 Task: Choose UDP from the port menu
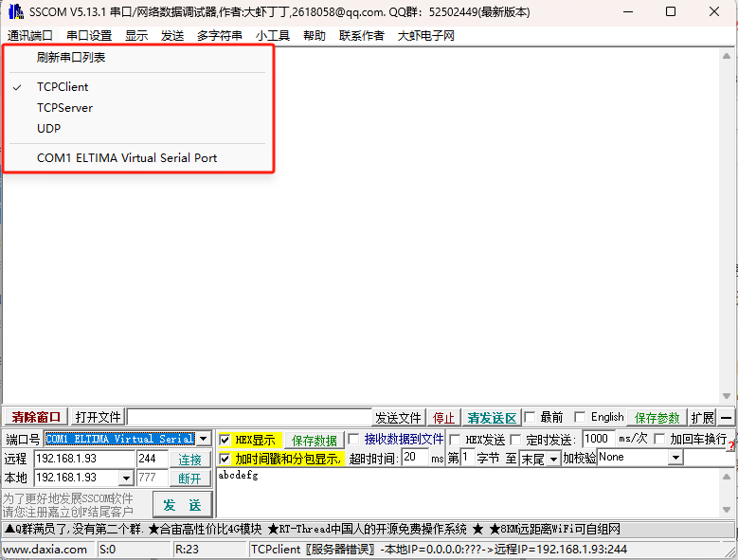tap(49, 129)
